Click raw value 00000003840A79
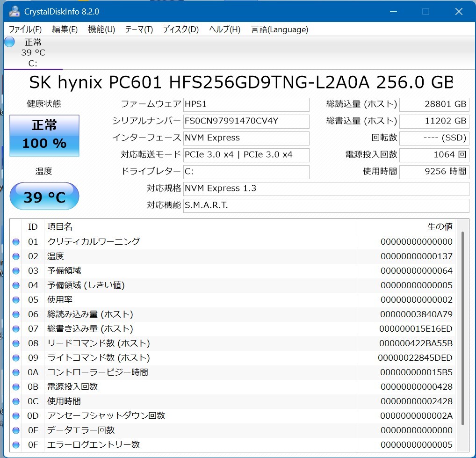The image size is (476, 458). tap(417, 314)
